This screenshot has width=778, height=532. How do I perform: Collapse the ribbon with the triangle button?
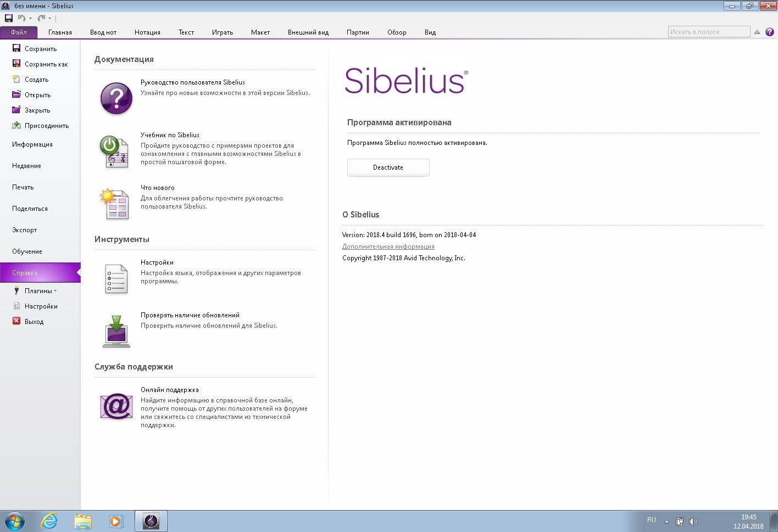point(757,32)
